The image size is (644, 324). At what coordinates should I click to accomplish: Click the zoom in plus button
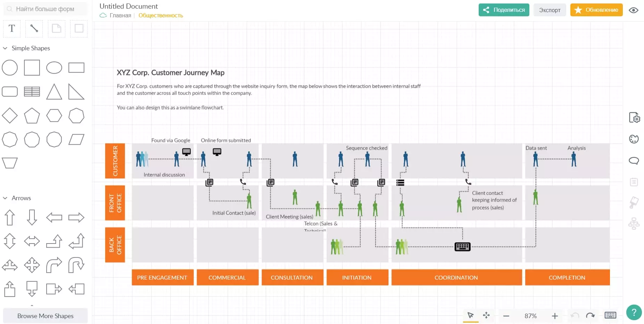[x=555, y=316]
